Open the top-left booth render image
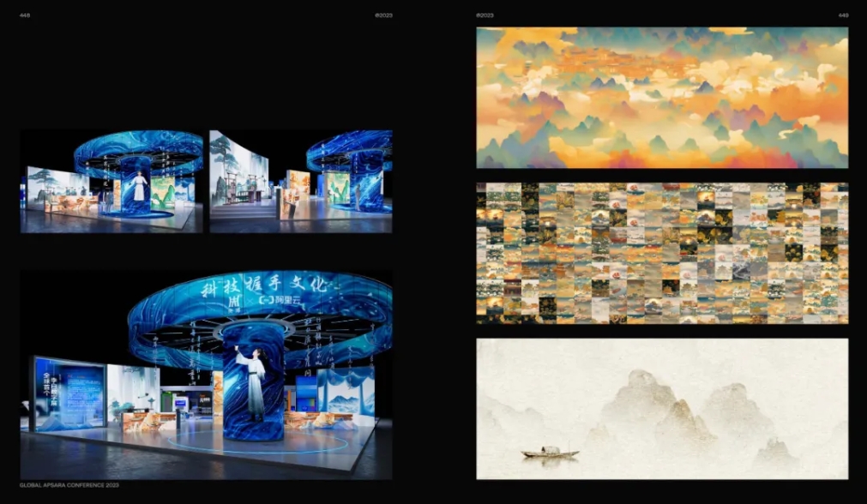The width and height of the screenshot is (867, 504). pyautogui.click(x=111, y=181)
